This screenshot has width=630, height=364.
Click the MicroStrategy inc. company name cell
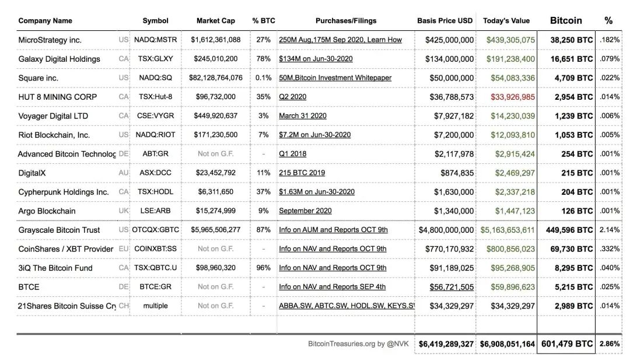pos(50,40)
